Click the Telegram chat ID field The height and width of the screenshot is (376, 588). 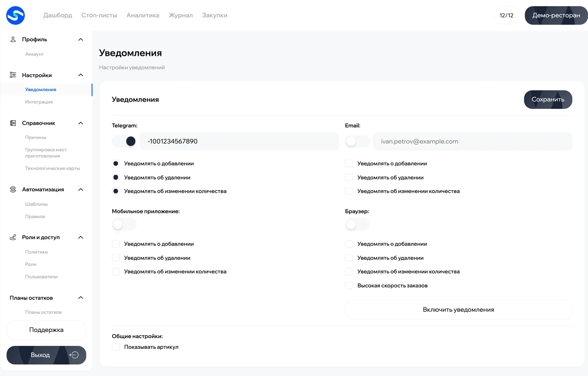coord(239,141)
